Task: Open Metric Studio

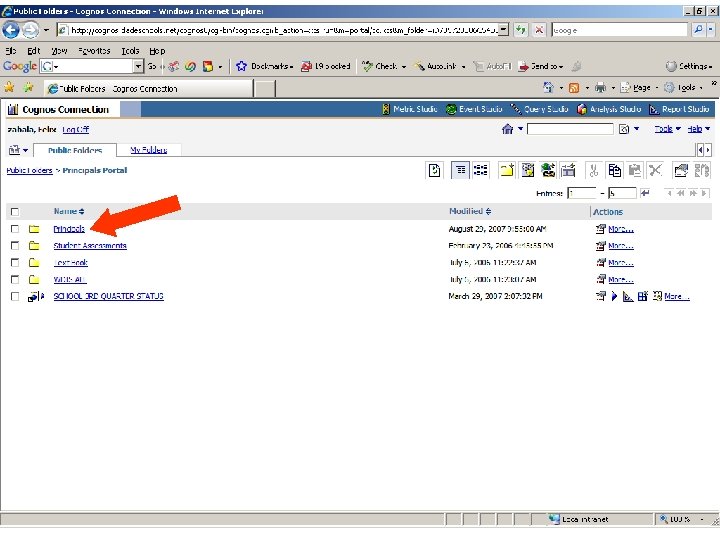Action: tap(410, 109)
